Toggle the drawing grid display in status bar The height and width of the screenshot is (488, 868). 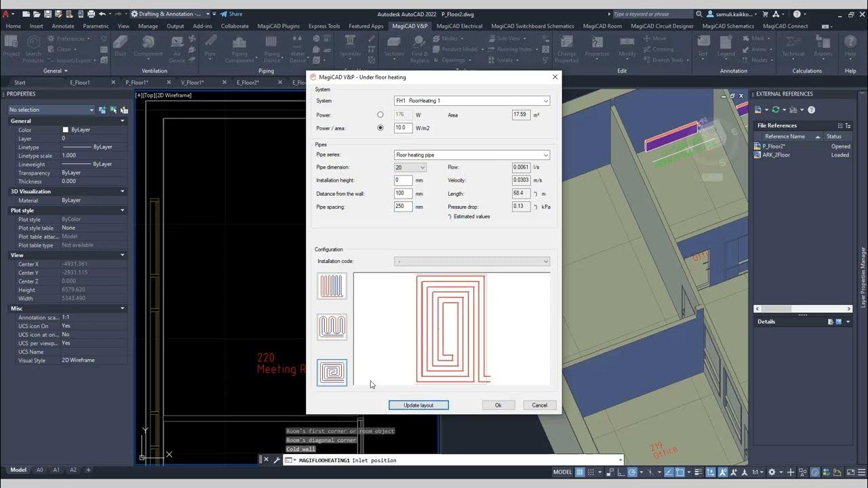[x=581, y=472]
